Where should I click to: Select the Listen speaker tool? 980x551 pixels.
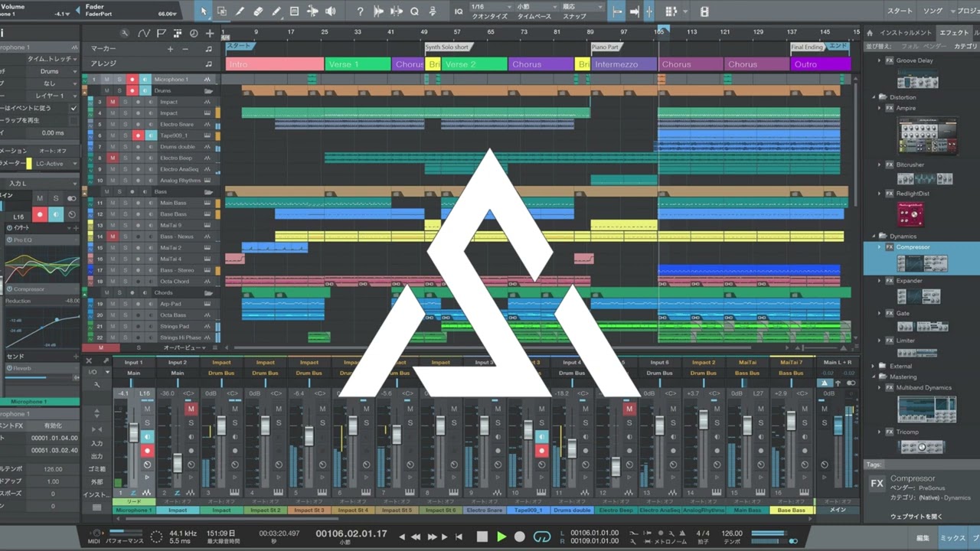point(331,11)
